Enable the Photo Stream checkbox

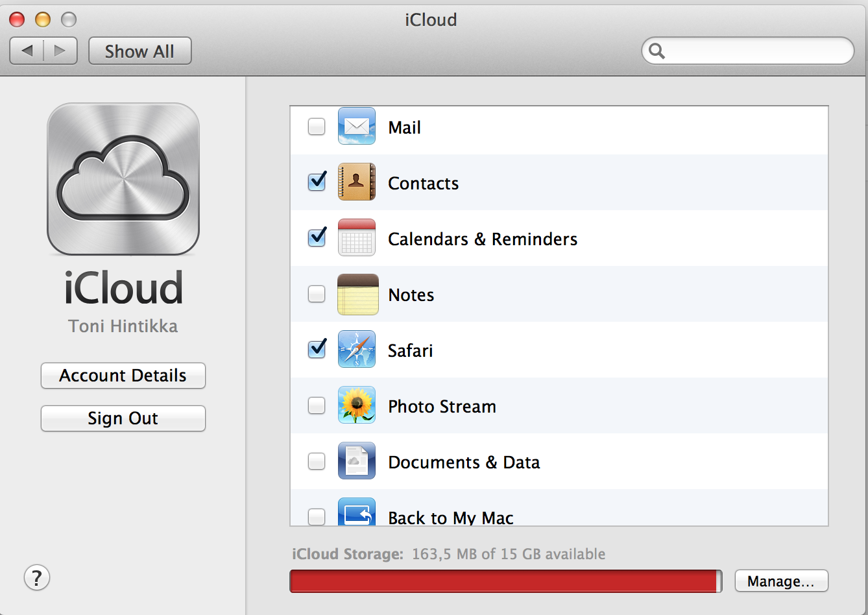tap(317, 405)
